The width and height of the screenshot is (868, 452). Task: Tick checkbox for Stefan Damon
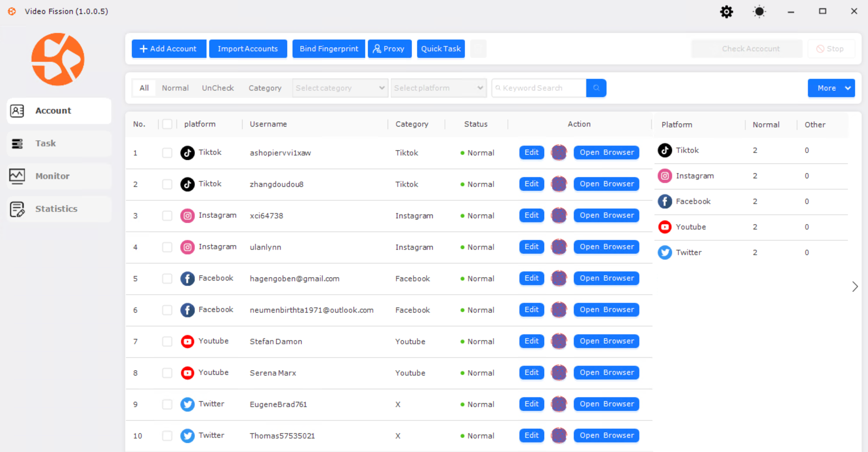pos(167,342)
